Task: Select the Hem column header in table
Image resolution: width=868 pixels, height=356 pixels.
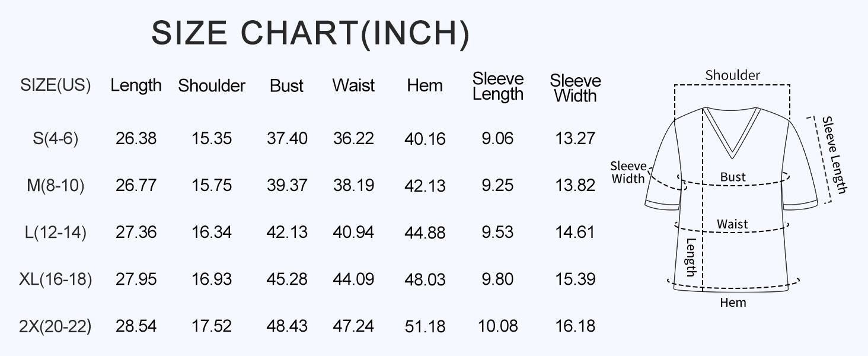Action: point(425,85)
